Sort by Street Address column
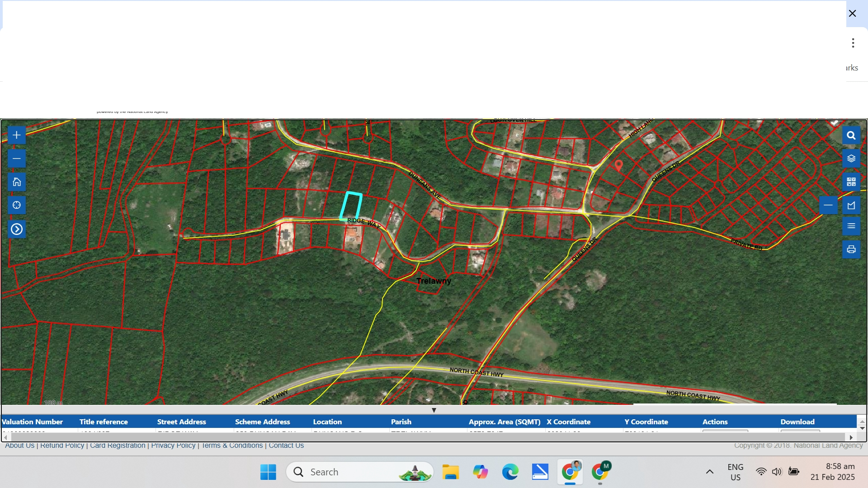 tap(181, 422)
